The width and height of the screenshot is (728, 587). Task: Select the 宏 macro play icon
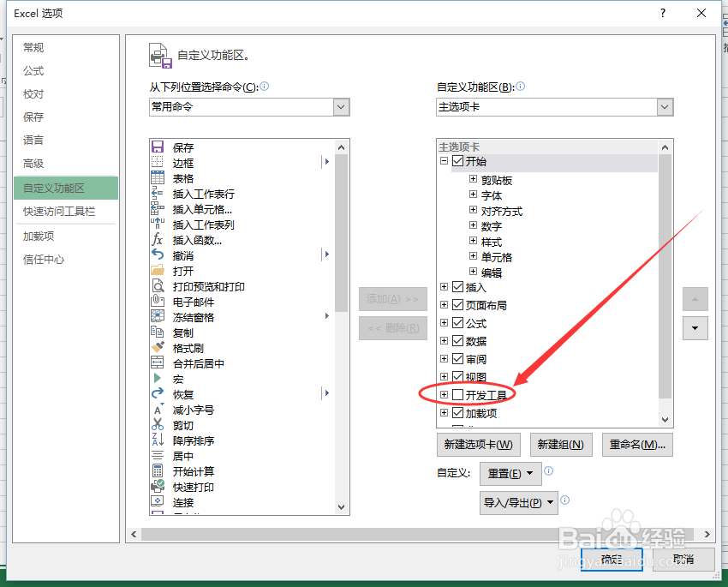tap(158, 379)
